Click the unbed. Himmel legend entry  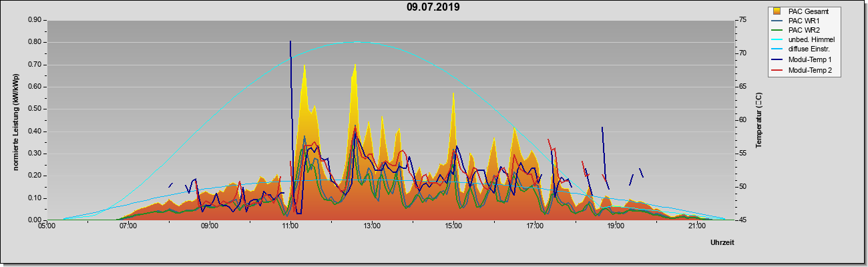click(x=804, y=40)
